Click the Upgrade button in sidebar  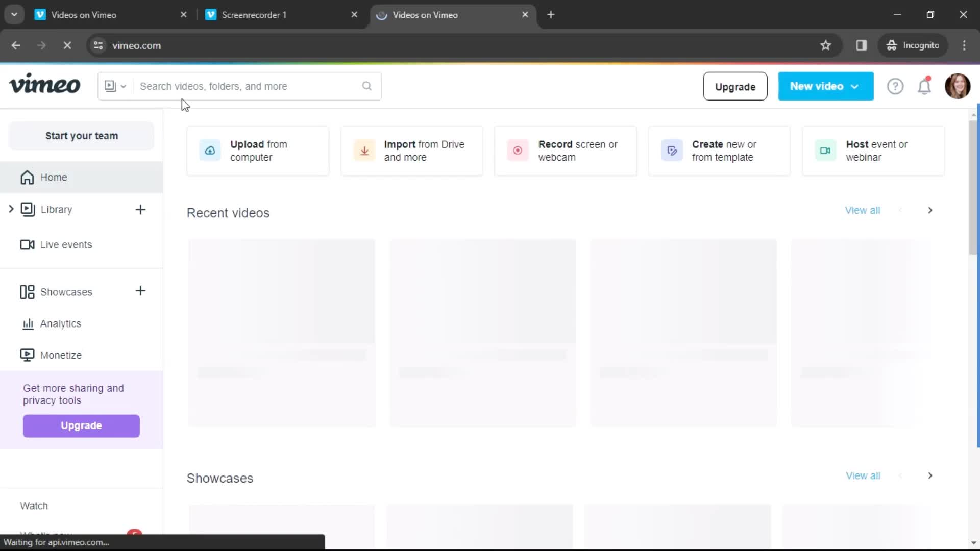[81, 425]
